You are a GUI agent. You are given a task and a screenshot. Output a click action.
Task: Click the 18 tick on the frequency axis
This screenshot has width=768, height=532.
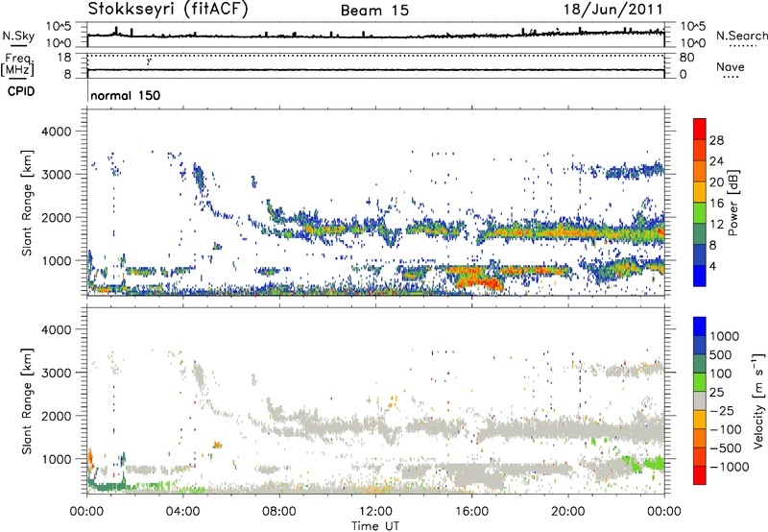[x=64, y=57]
